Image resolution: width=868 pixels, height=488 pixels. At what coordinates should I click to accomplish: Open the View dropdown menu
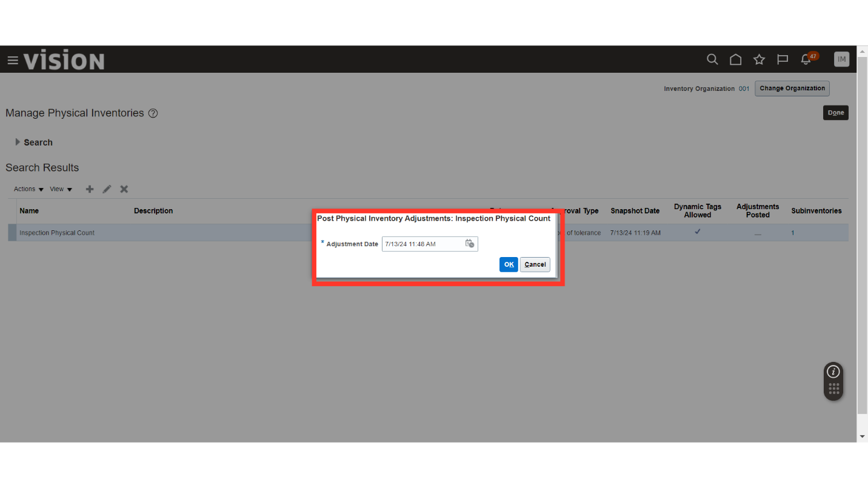[x=61, y=189]
